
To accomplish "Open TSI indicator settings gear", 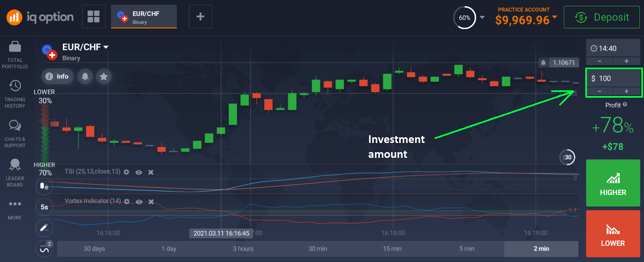I will [x=126, y=172].
